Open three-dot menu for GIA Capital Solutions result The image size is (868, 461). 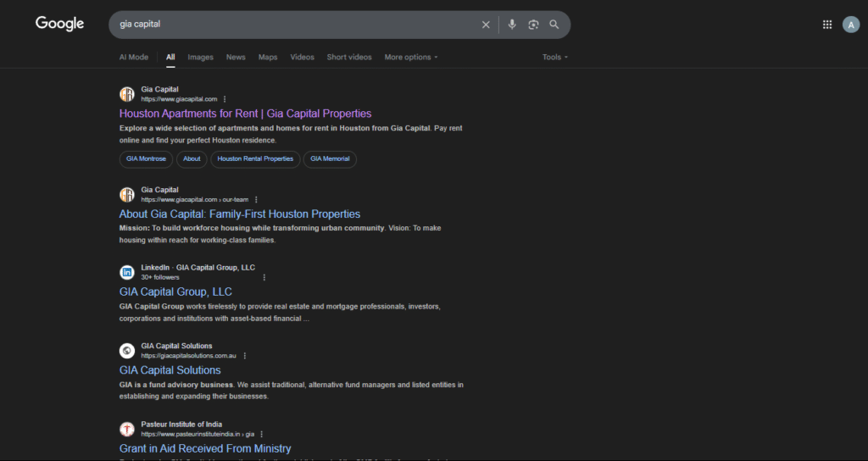coord(245,356)
